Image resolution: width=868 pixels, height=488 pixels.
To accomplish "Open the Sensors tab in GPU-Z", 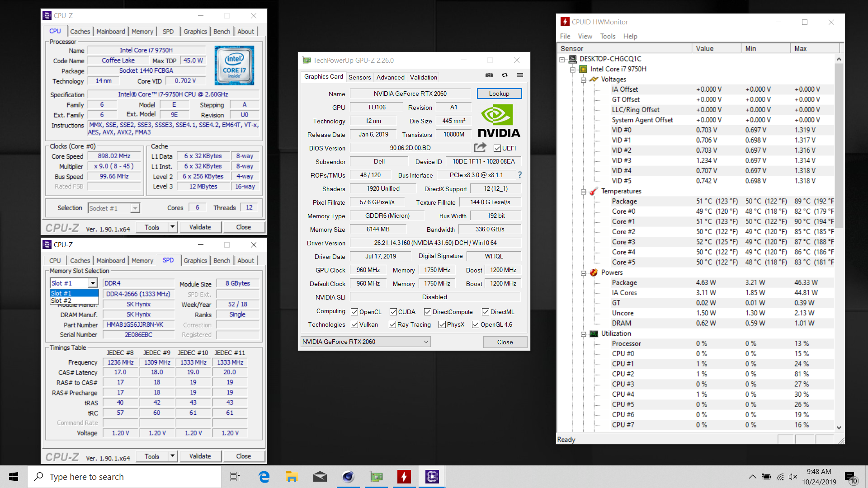I will pos(360,77).
